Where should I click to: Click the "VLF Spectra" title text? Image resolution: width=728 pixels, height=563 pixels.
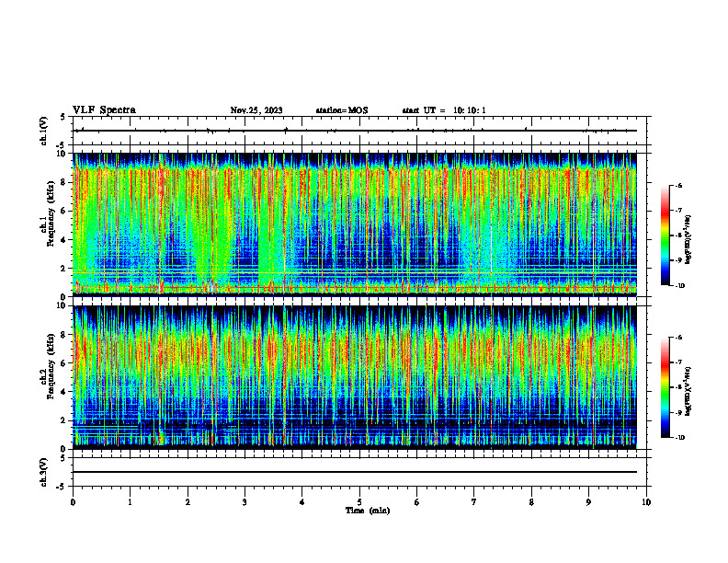point(104,110)
